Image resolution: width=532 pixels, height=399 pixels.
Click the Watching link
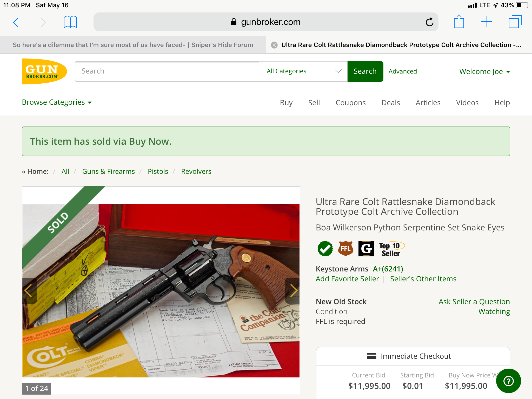pyautogui.click(x=494, y=311)
